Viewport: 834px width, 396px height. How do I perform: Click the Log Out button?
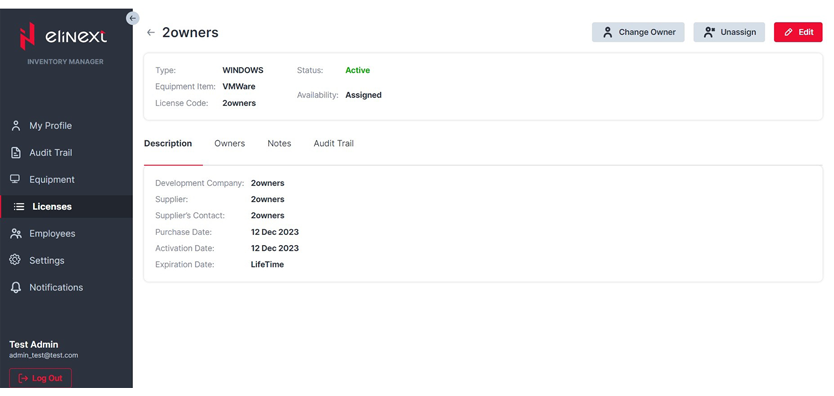(40, 378)
